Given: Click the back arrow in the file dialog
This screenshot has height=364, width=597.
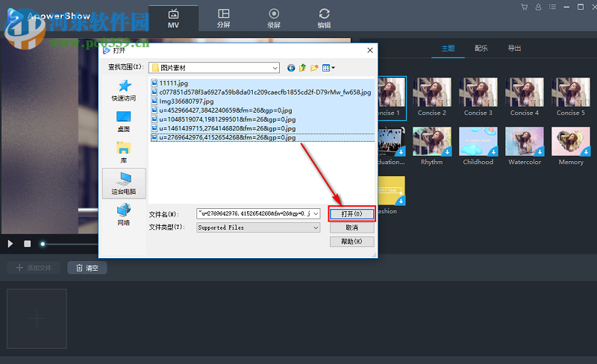Looking at the screenshot, I should tap(291, 68).
